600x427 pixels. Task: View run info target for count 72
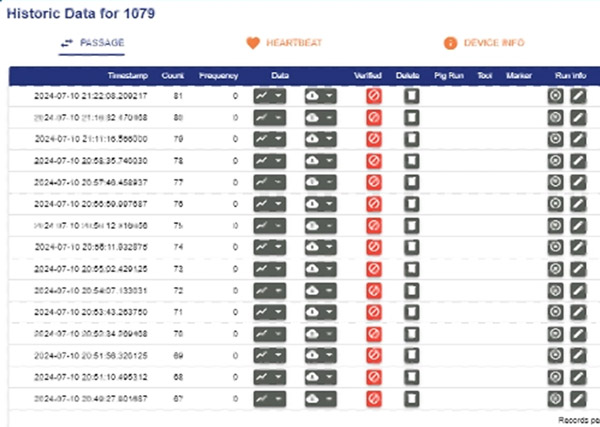(x=555, y=291)
